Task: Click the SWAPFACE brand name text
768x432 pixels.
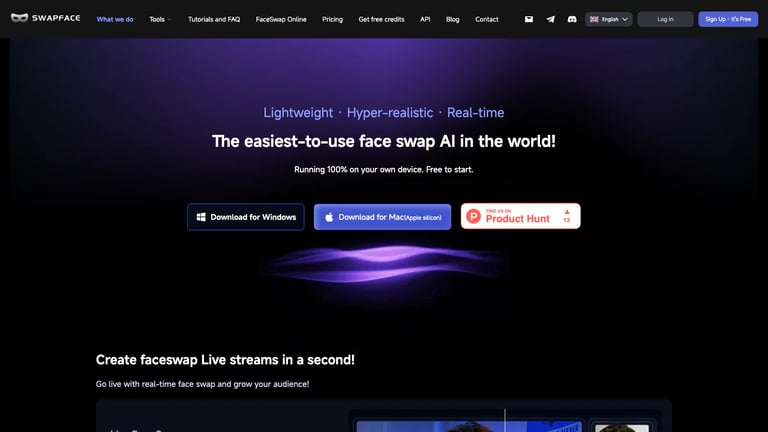Action: [56, 18]
